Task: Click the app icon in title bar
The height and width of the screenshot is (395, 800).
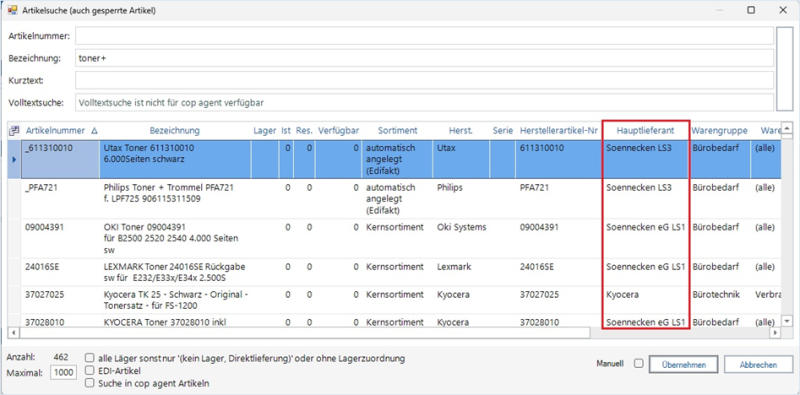Action: click(12, 10)
